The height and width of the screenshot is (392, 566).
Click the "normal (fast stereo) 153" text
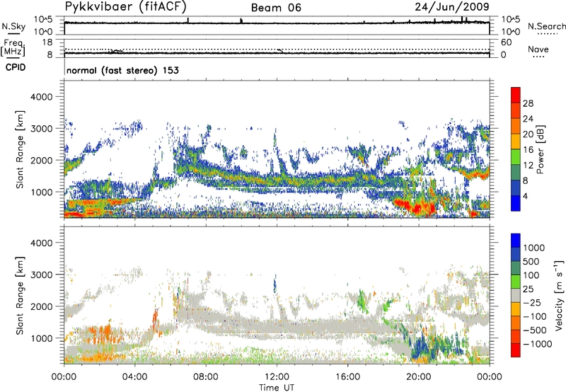tap(122, 70)
